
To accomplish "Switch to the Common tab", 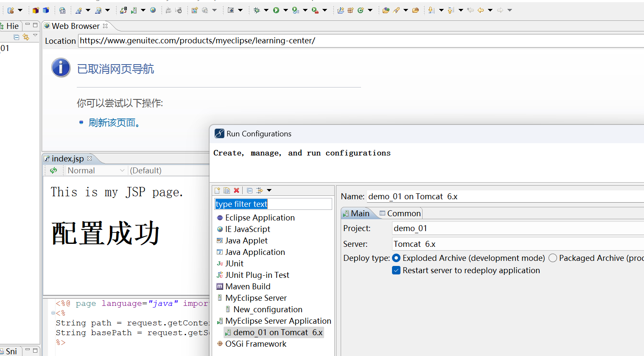I will click(x=400, y=213).
